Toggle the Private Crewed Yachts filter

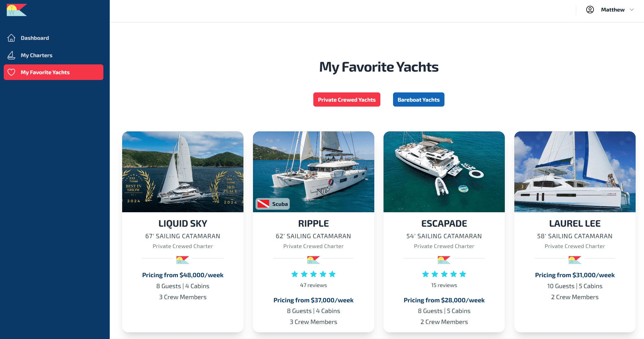[x=347, y=99]
